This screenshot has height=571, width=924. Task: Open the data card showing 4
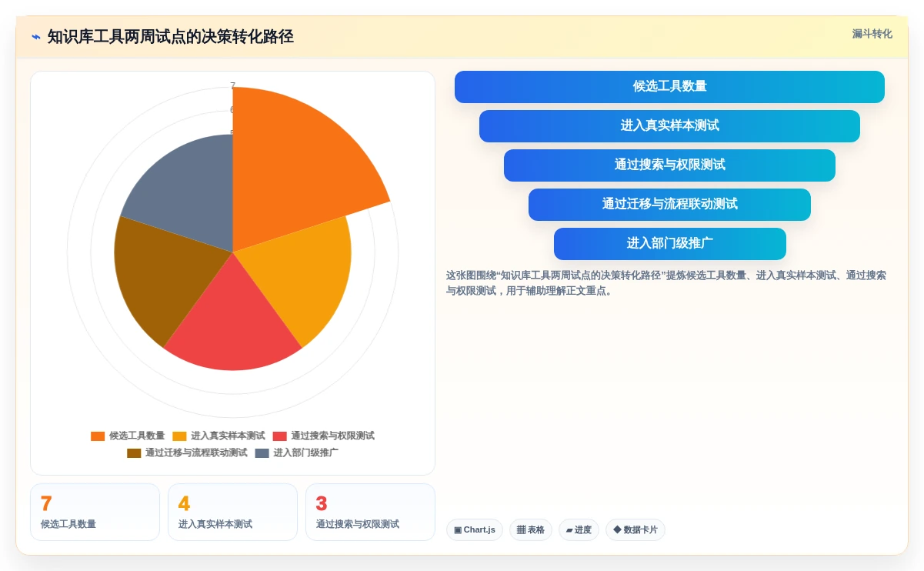[x=232, y=513]
